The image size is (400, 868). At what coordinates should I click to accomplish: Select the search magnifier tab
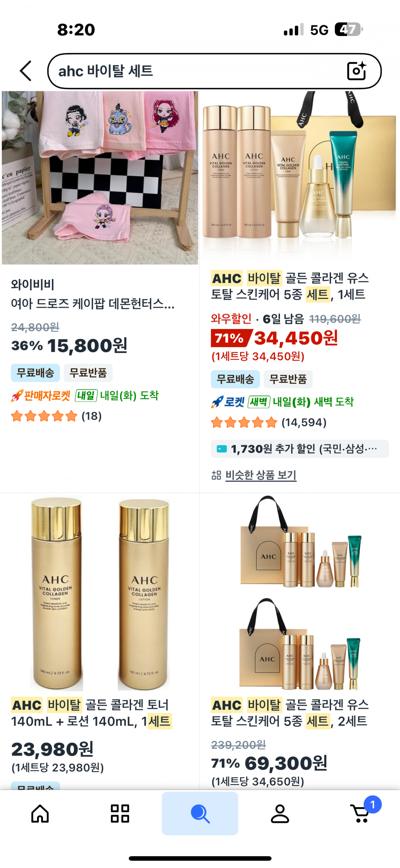pos(200,813)
